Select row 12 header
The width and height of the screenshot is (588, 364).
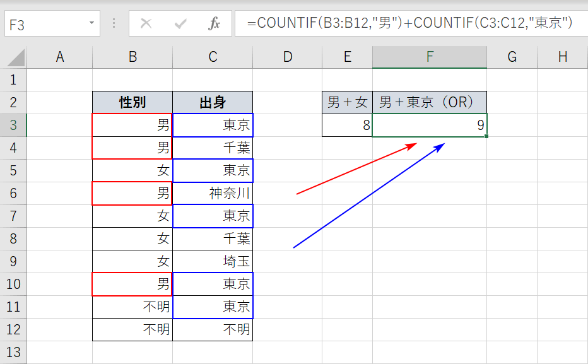coord(14,329)
